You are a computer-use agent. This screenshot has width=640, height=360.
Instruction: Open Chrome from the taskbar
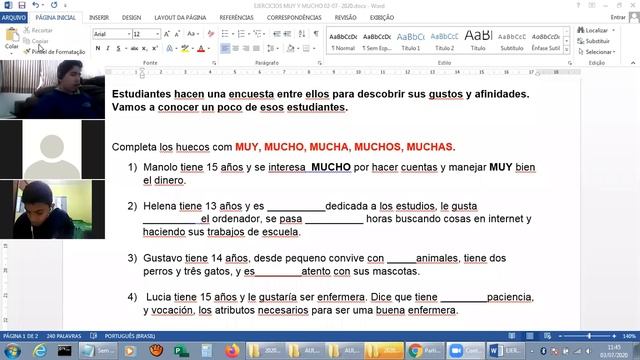(x=424, y=351)
